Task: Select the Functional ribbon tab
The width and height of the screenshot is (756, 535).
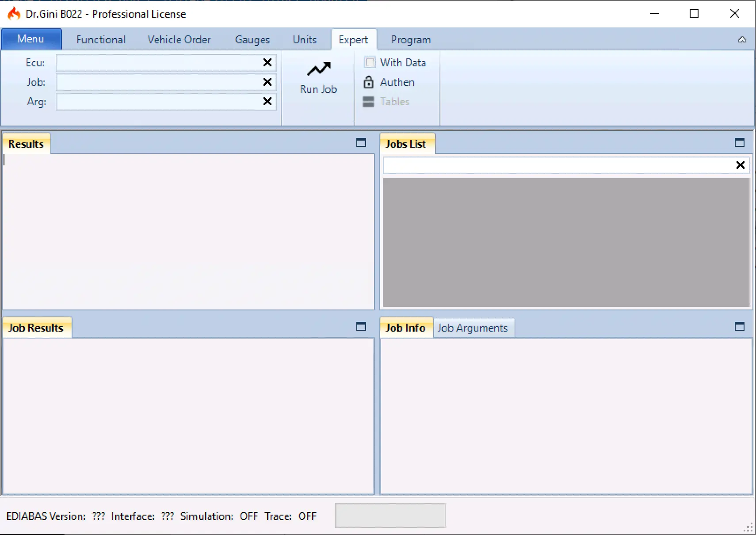Action: 100,40
